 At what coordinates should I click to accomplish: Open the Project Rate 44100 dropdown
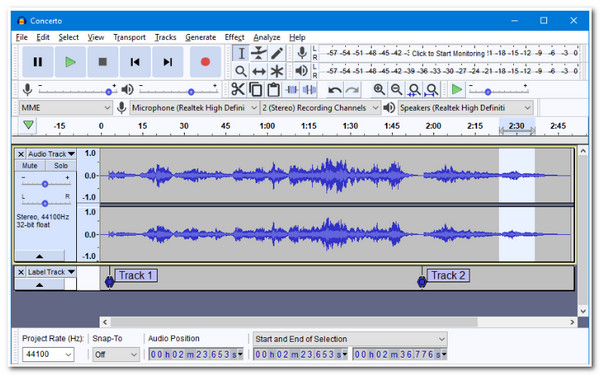click(48, 354)
